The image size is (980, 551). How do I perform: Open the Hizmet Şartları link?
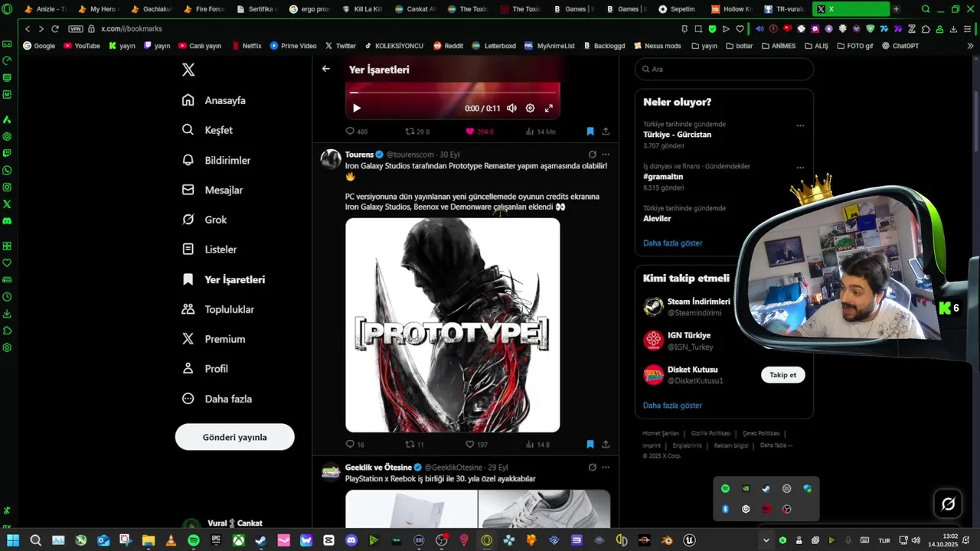pos(661,433)
